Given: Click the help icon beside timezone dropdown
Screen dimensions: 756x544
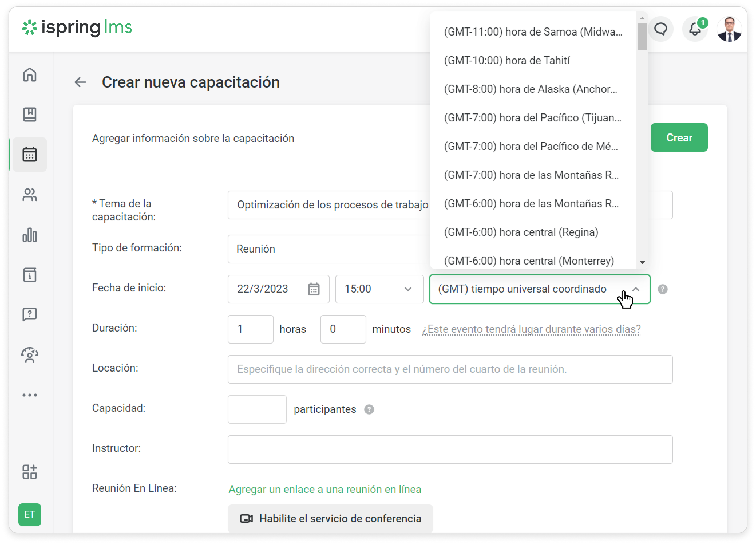Looking at the screenshot, I should click(662, 289).
